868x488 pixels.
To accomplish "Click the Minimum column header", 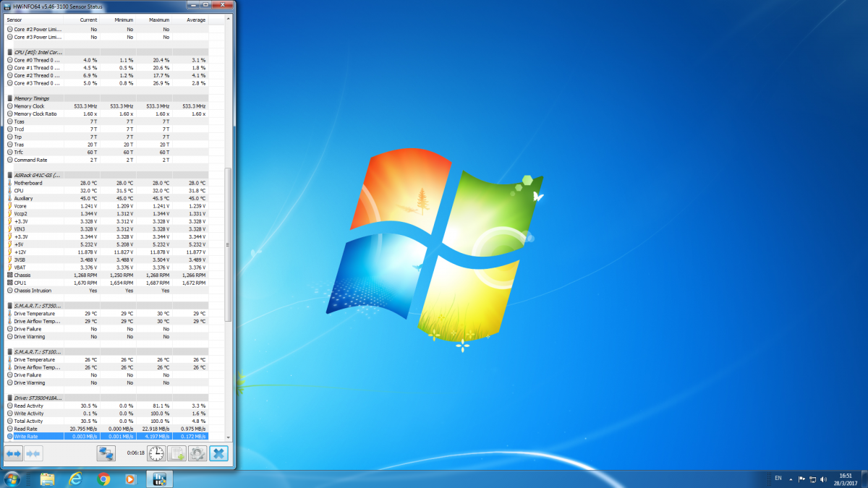I will click(118, 20).
